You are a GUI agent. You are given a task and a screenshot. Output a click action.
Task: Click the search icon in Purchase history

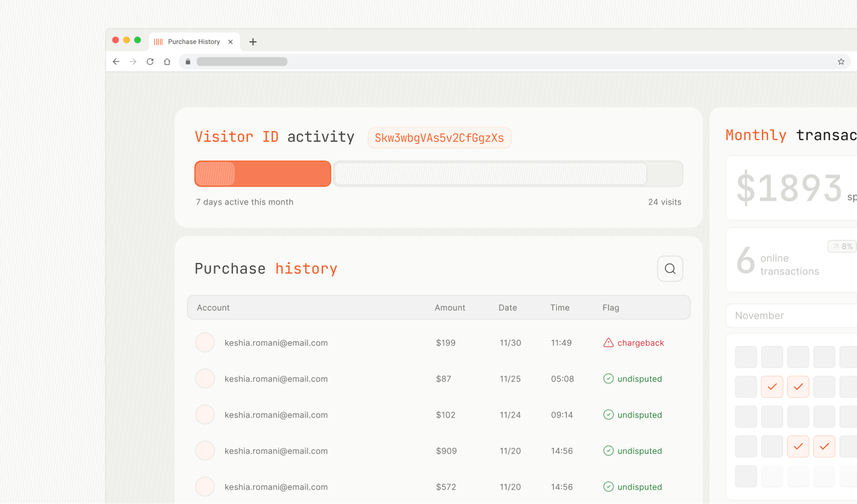click(x=670, y=269)
